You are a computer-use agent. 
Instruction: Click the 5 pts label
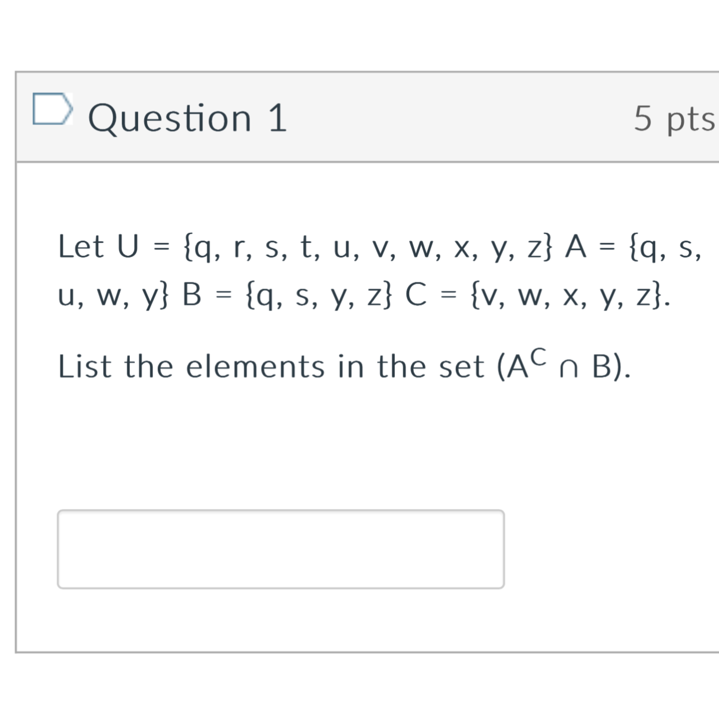(674, 119)
